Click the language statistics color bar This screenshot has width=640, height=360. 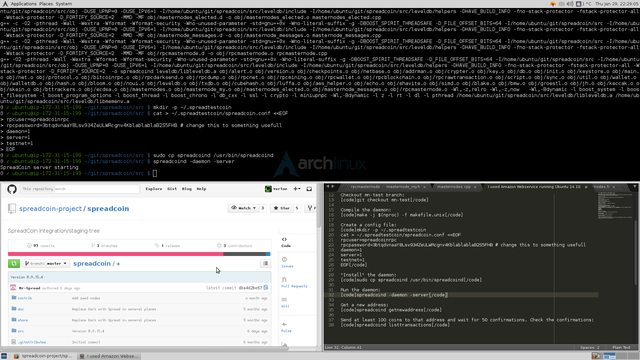click(x=139, y=254)
